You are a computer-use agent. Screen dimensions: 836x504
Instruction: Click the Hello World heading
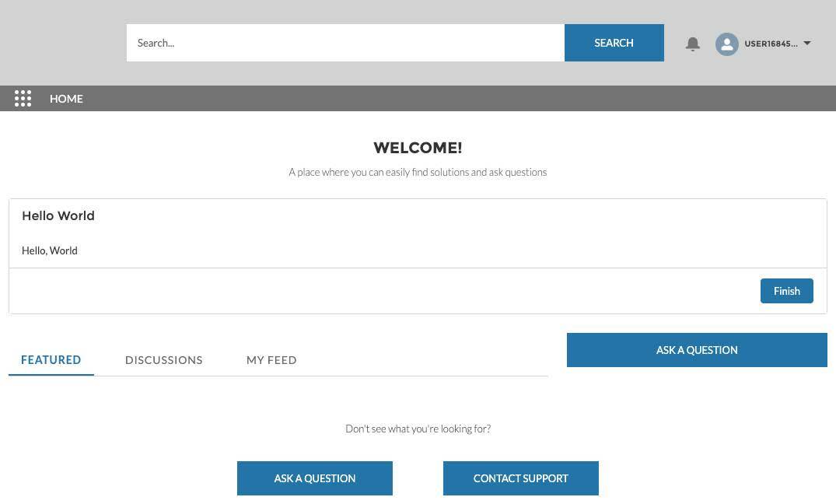pyautogui.click(x=58, y=215)
